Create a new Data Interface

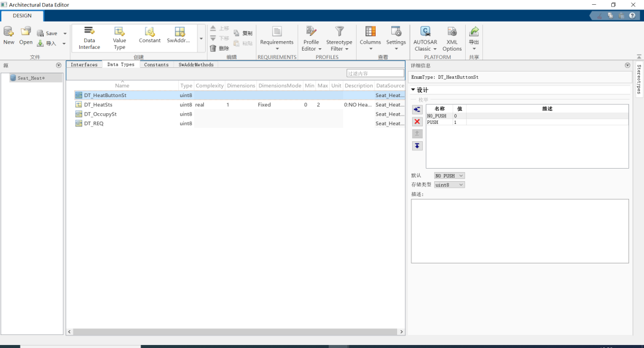click(89, 38)
